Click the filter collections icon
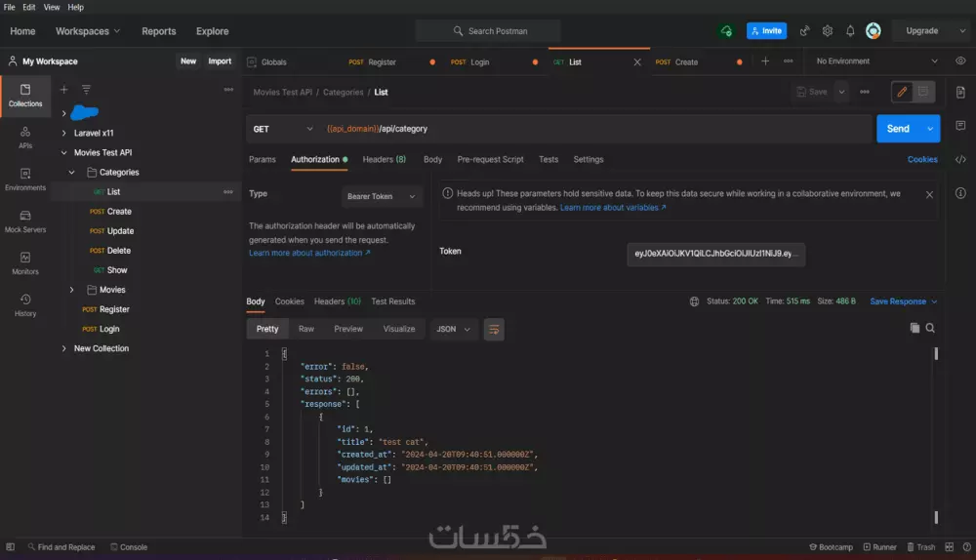This screenshot has height=560, width=976. (86, 90)
